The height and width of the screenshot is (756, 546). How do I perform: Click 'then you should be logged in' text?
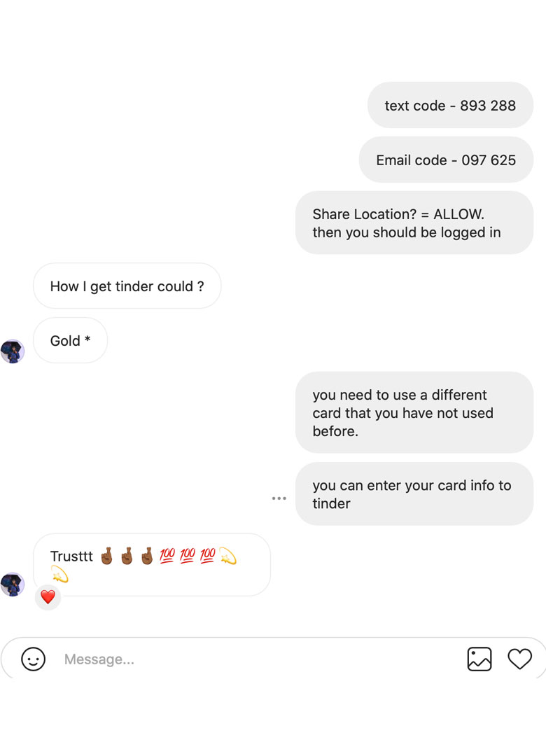pyautogui.click(x=407, y=232)
